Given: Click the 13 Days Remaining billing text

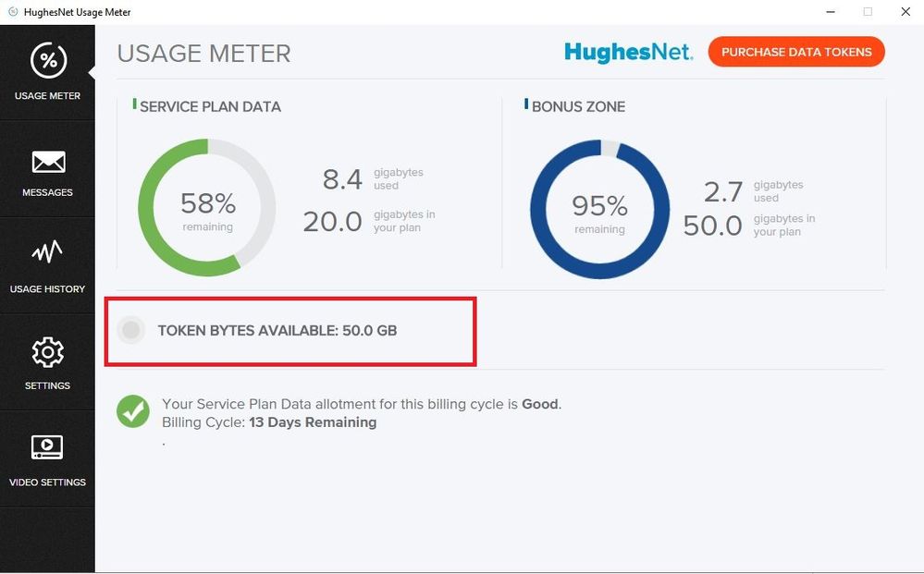Looking at the screenshot, I should coord(313,422).
